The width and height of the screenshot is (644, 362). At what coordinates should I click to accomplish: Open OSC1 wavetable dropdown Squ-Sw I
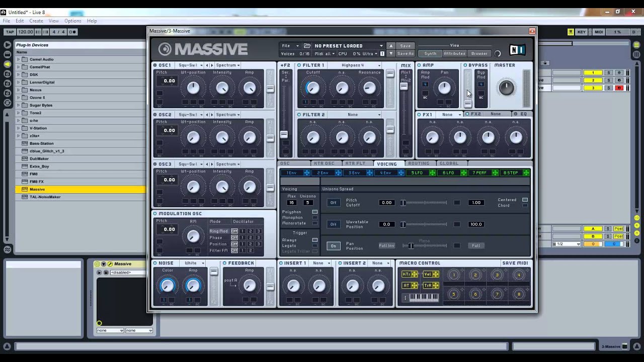click(x=191, y=65)
